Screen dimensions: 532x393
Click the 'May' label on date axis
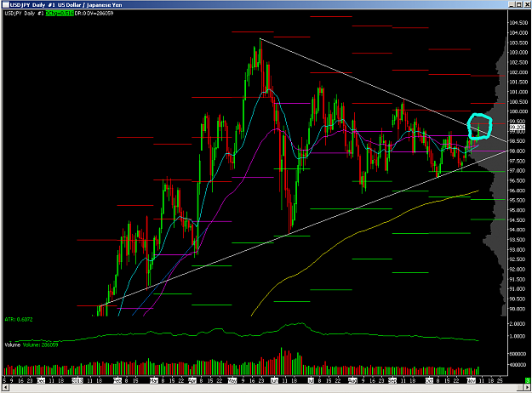coord(232,381)
